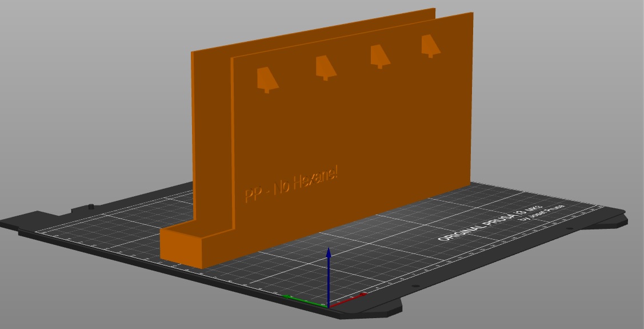Image resolution: width=644 pixels, height=329 pixels.
Task: Click the red X axis arrow
Action: coord(347,300)
